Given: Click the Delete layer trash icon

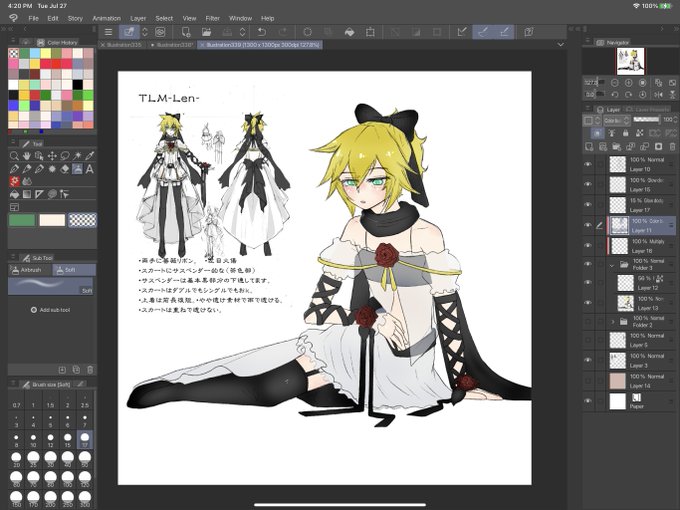Looking at the screenshot, I should coord(672,147).
